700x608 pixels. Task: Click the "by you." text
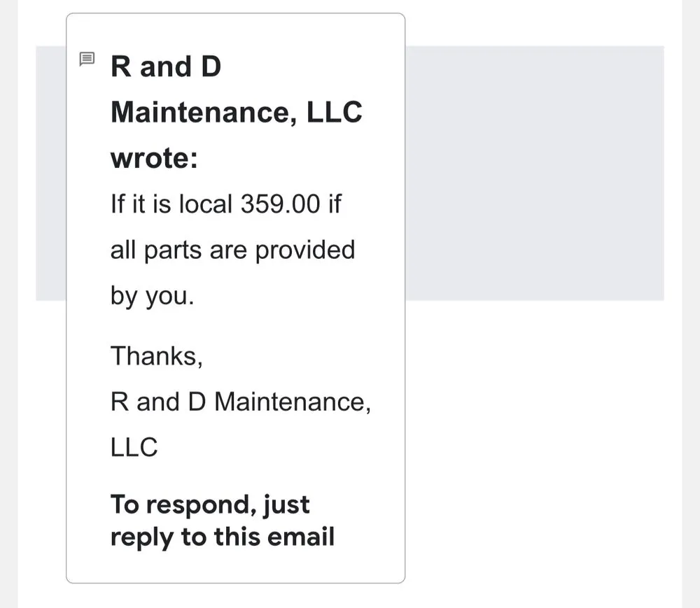[152, 296]
